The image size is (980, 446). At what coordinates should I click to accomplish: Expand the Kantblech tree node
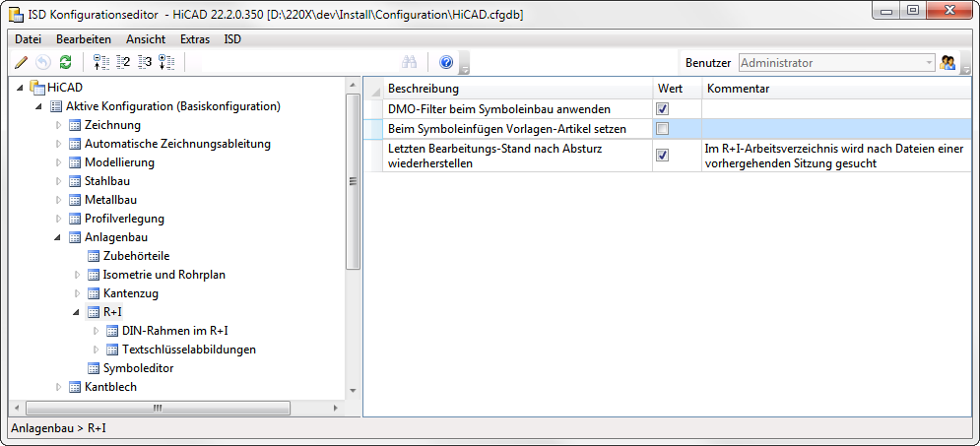[x=59, y=387]
